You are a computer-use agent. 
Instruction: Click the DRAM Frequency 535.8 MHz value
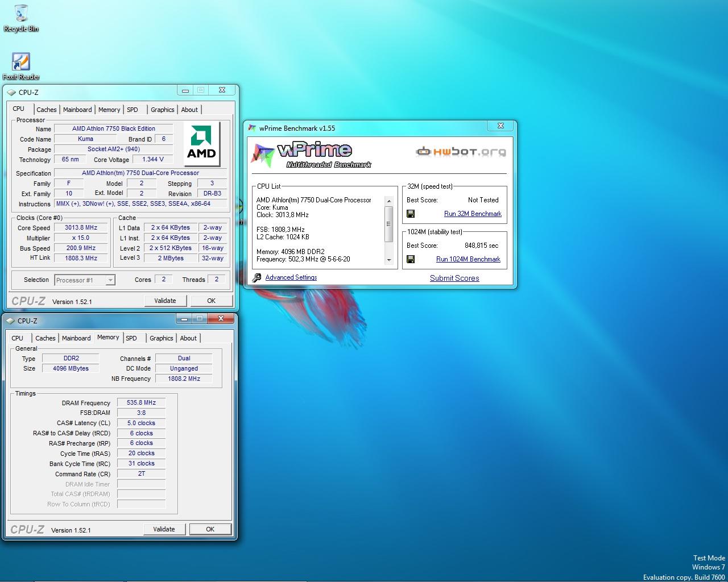coord(141,402)
